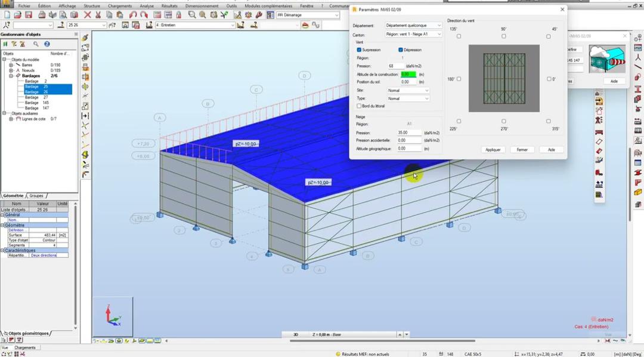Viewport: 644px width, 357px height.
Task: Open the Site dropdown set to Normal
Action: tap(408, 91)
